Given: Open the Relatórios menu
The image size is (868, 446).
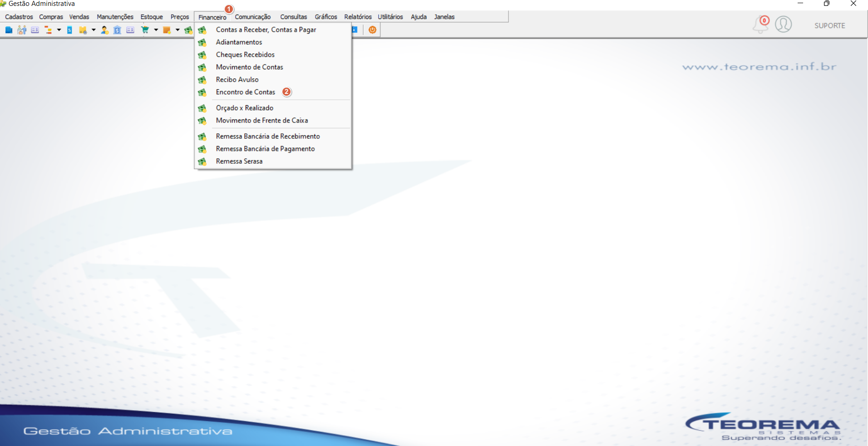Looking at the screenshot, I should click(x=358, y=17).
